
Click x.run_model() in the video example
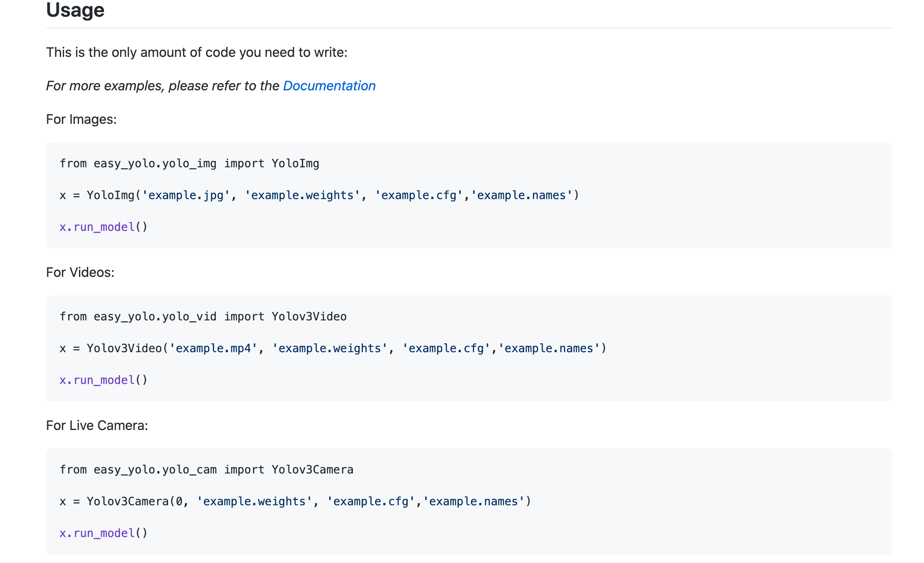103,380
